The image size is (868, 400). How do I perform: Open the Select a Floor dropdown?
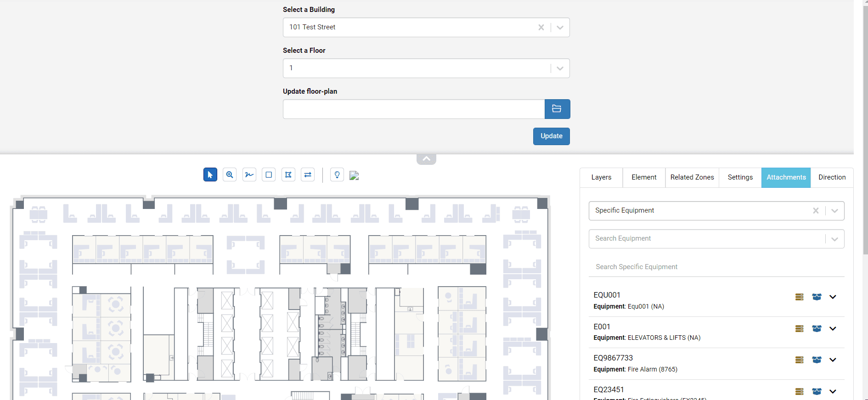pos(560,68)
